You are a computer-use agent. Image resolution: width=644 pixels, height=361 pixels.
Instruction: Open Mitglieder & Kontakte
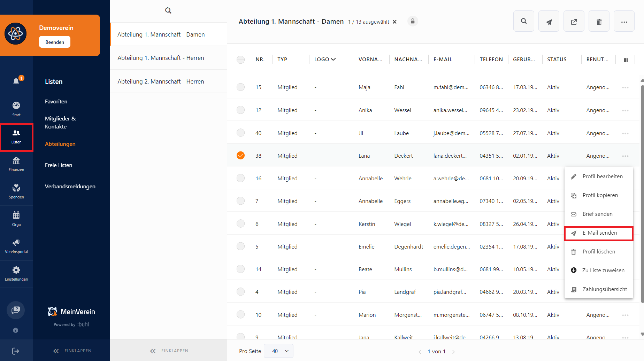(x=60, y=123)
